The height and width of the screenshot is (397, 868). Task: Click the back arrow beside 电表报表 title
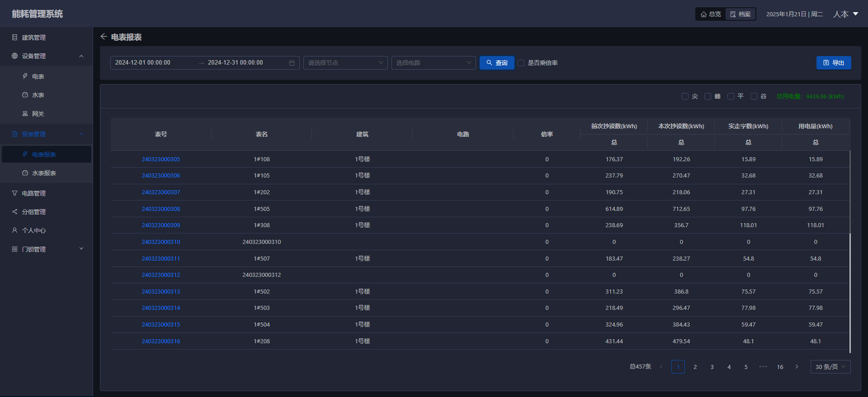pos(104,37)
